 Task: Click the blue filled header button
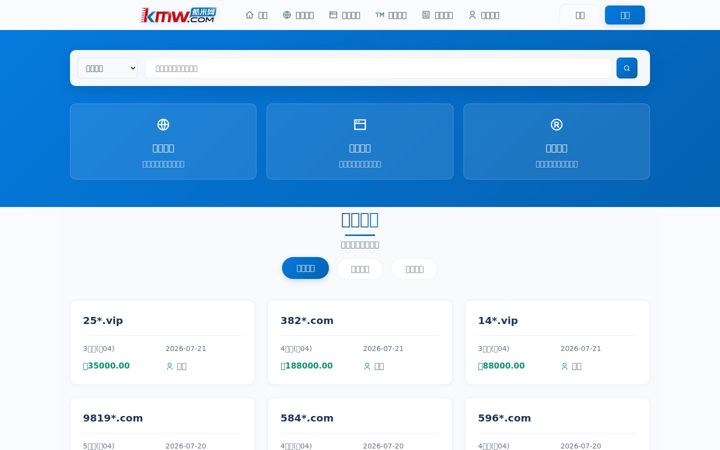[x=624, y=15]
